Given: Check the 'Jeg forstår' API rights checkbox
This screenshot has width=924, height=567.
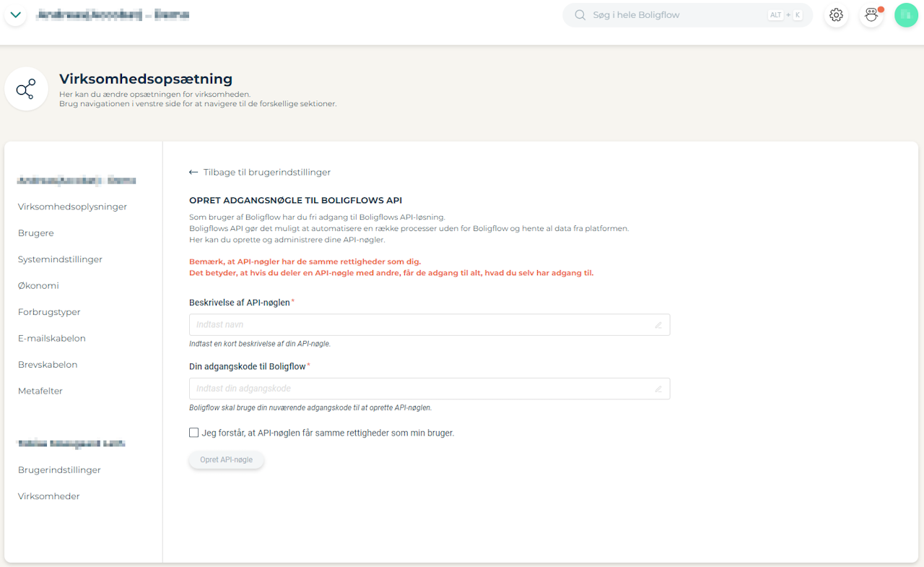Looking at the screenshot, I should tap(193, 433).
